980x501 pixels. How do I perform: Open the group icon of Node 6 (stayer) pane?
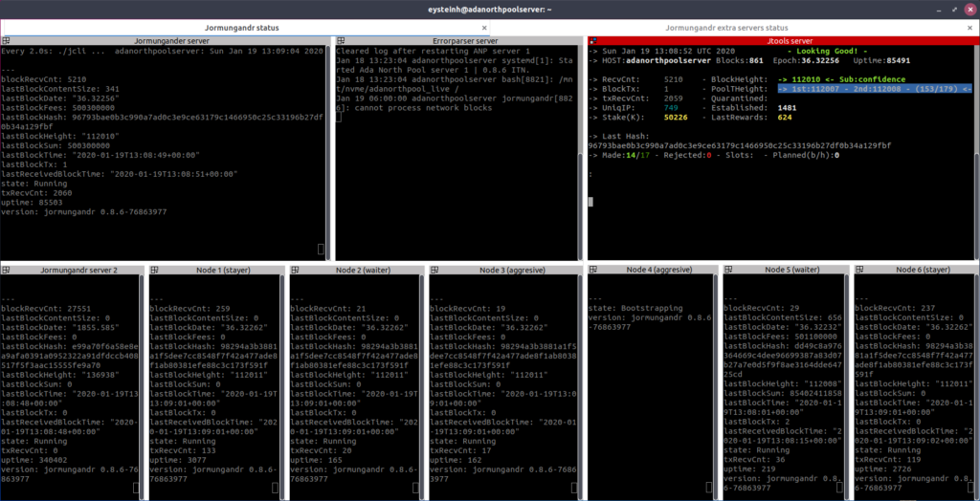(x=858, y=270)
